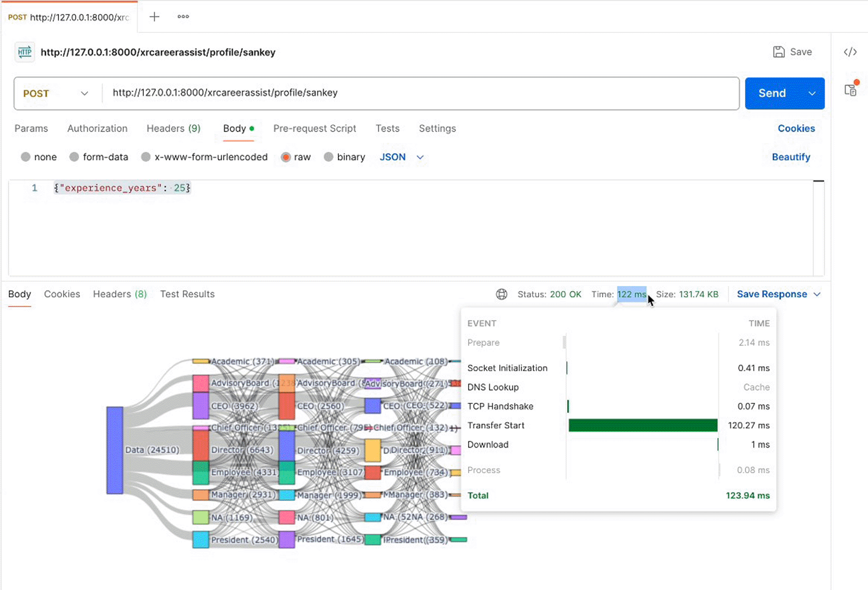Click the POST request tab title
868x590 pixels.
69,17
